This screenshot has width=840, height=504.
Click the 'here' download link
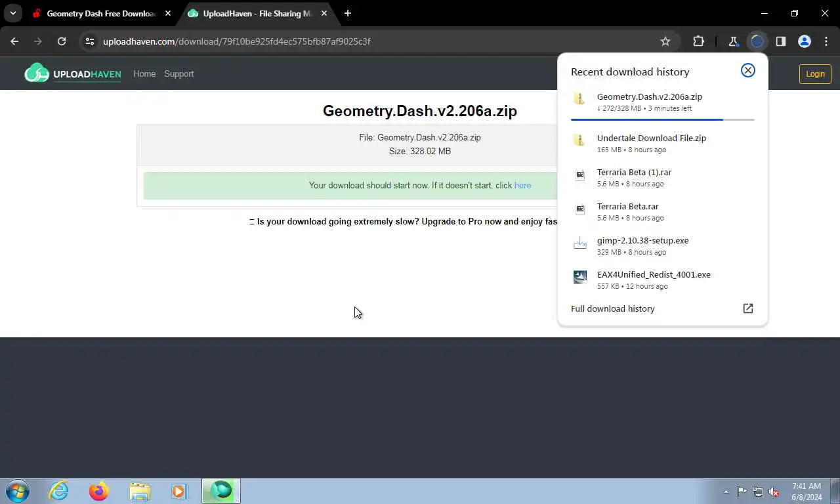click(x=523, y=186)
